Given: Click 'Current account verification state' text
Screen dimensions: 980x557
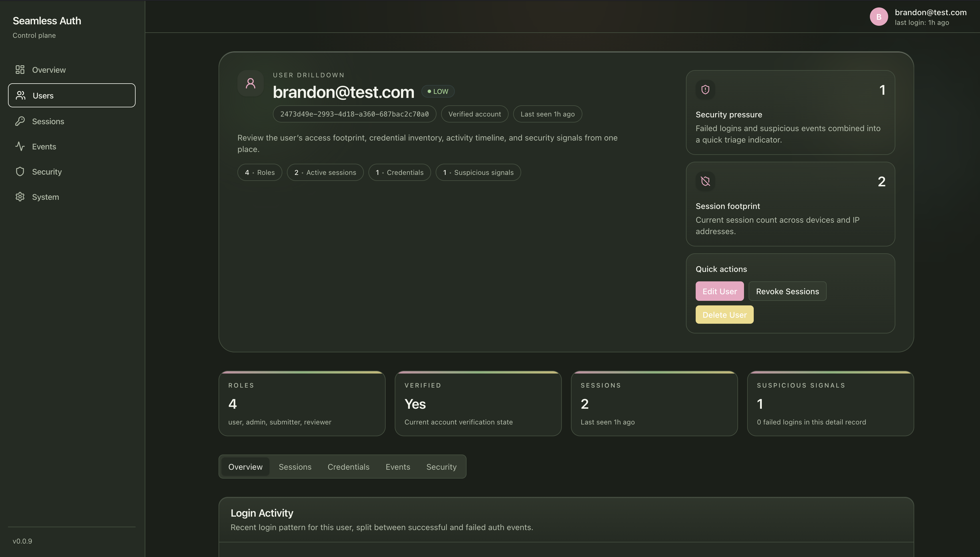Looking at the screenshot, I should [x=458, y=422].
